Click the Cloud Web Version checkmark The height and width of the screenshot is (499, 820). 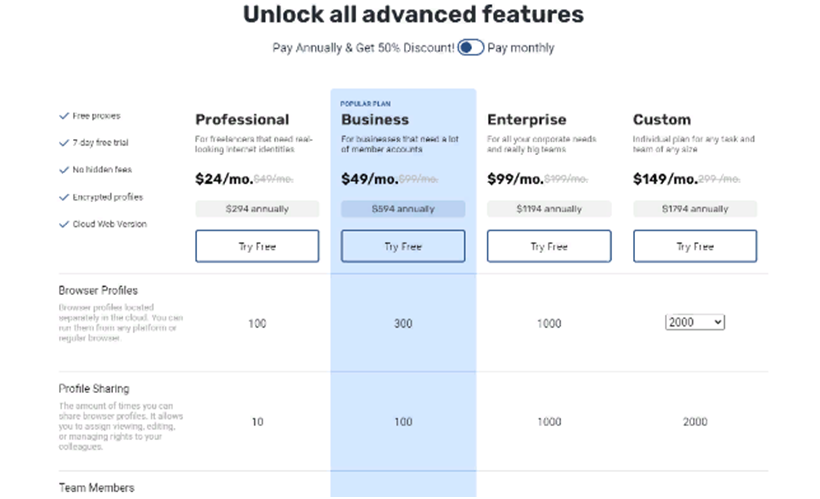65,224
